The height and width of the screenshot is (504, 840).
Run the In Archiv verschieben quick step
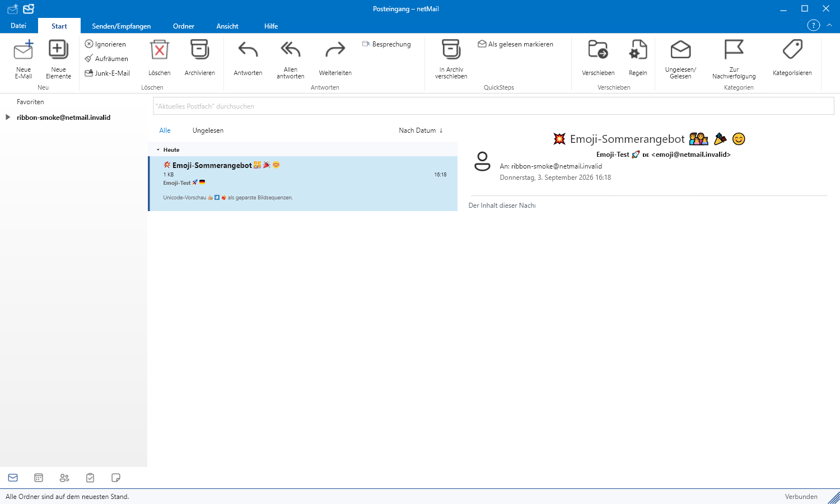click(x=451, y=59)
